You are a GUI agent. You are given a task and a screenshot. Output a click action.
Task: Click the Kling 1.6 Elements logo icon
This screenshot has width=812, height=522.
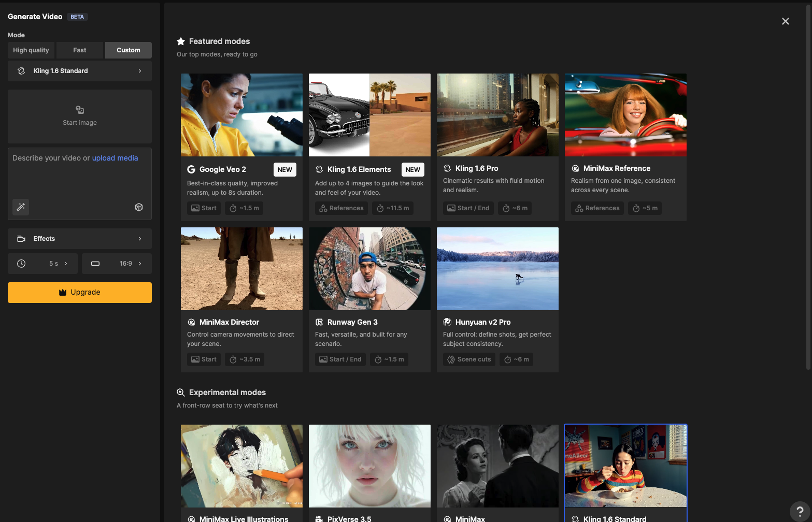(x=319, y=169)
